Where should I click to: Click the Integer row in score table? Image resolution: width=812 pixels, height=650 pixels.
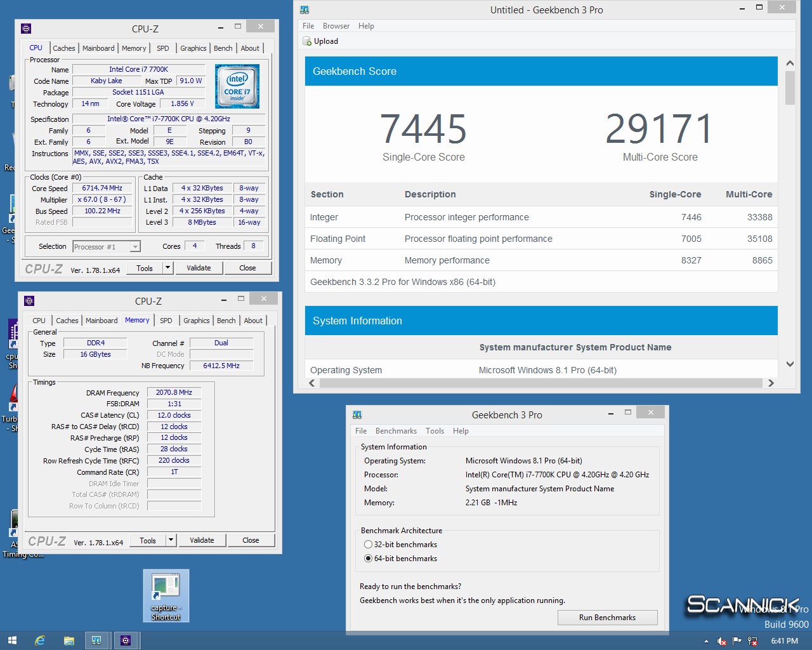tap(541, 217)
